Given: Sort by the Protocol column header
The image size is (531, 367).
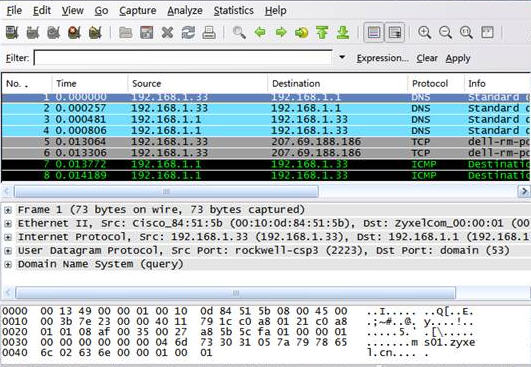Looking at the screenshot, I should pos(436,84).
